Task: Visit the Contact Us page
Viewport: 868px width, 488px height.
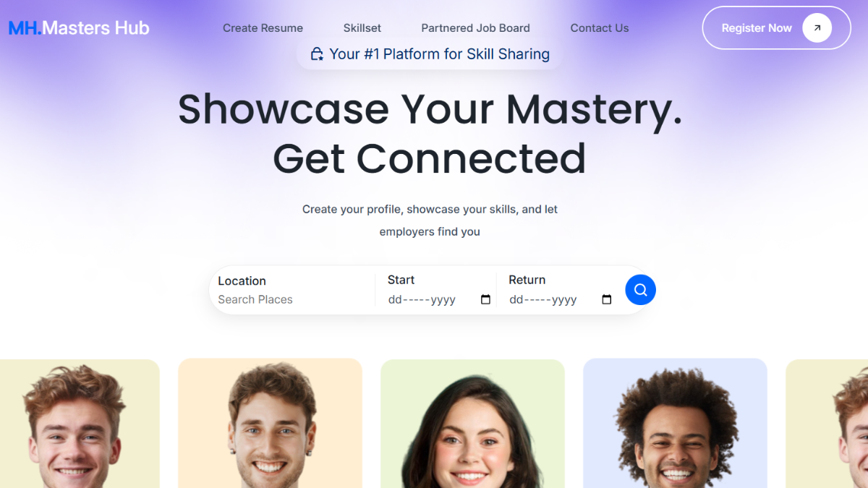Action: click(x=600, y=28)
